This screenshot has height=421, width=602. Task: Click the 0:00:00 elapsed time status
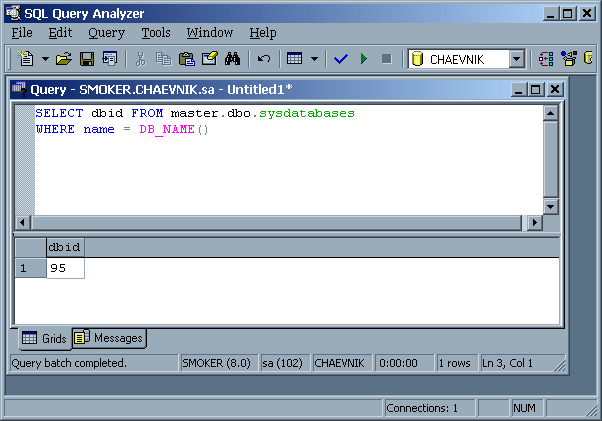(x=404, y=363)
